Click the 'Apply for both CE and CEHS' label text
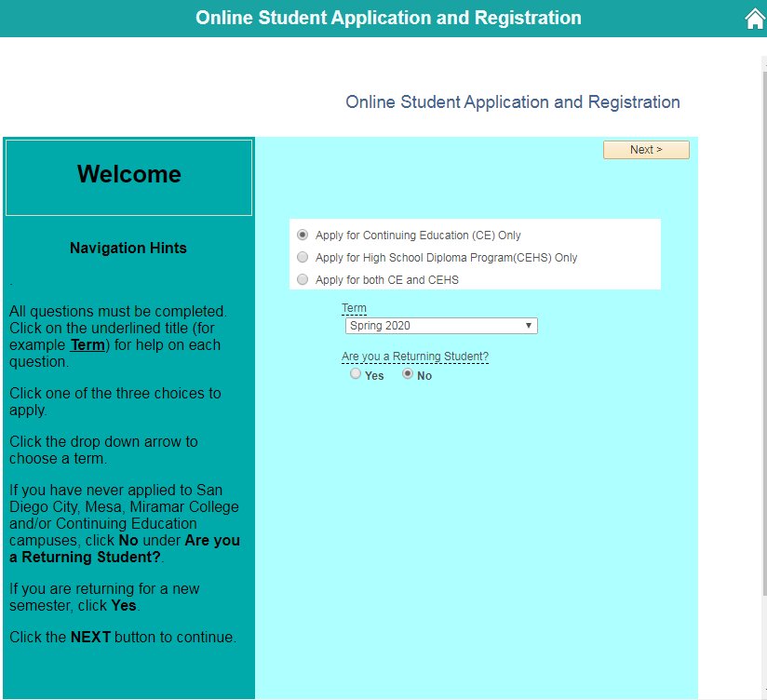The height and width of the screenshot is (700, 767). click(x=387, y=280)
